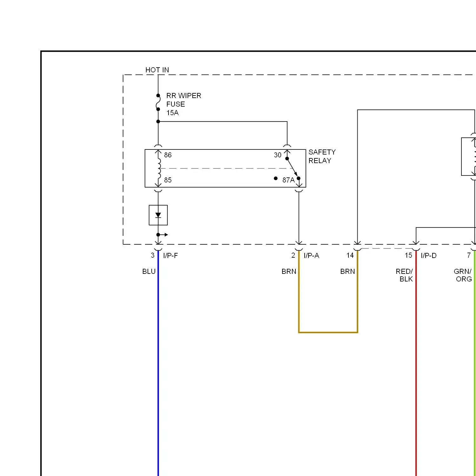Click the diode symbol box

[x=158, y=215]
